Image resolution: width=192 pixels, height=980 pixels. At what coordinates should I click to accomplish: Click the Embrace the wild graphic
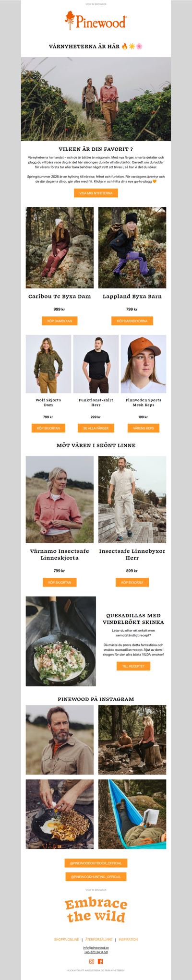[96, 910]
